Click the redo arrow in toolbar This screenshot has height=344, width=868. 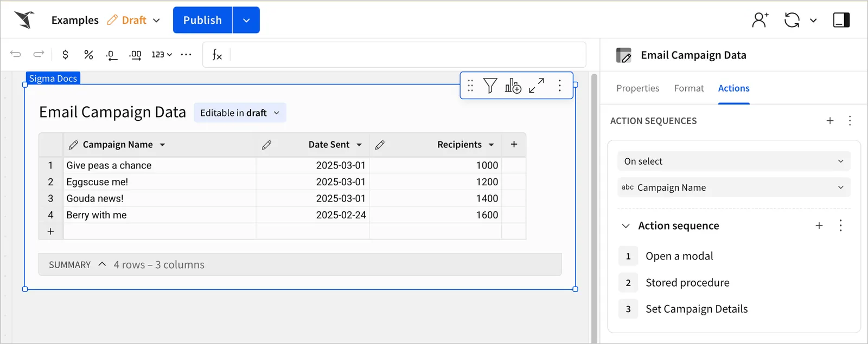point(39,54)
